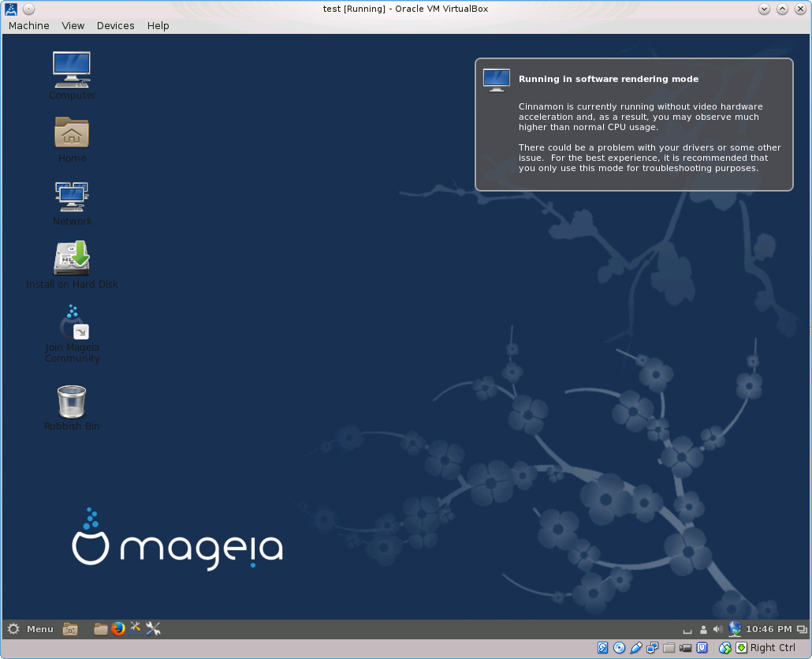Open the Machine menu in VirtualBox
Screen dimensions: 812x659
(x=29, y=25)
